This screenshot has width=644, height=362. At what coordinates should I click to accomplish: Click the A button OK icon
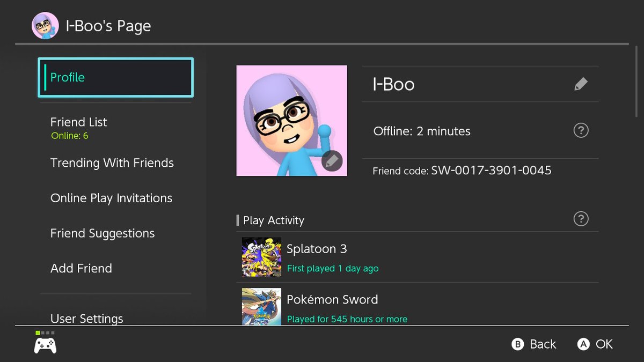[x=583, y=344]
